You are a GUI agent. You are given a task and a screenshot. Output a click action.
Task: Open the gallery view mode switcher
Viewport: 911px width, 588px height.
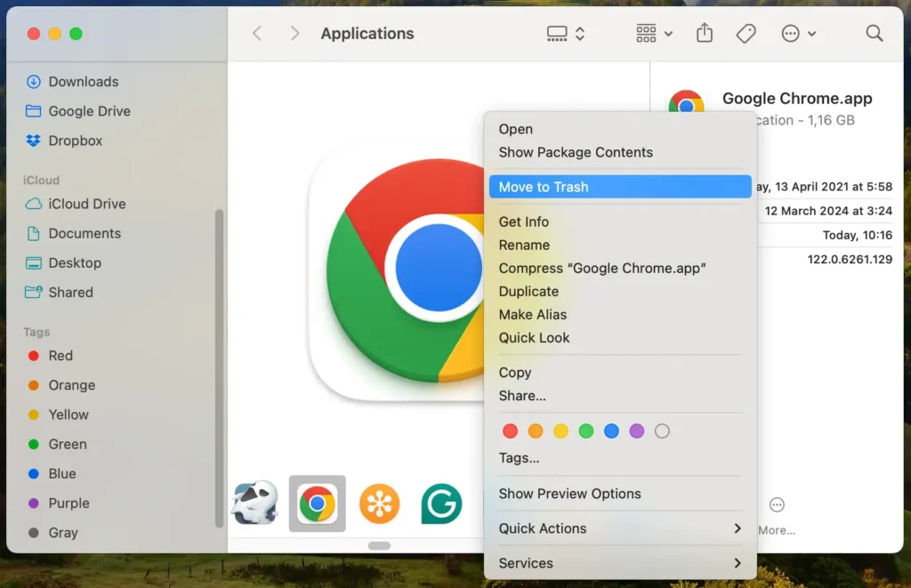coord(565,34)
